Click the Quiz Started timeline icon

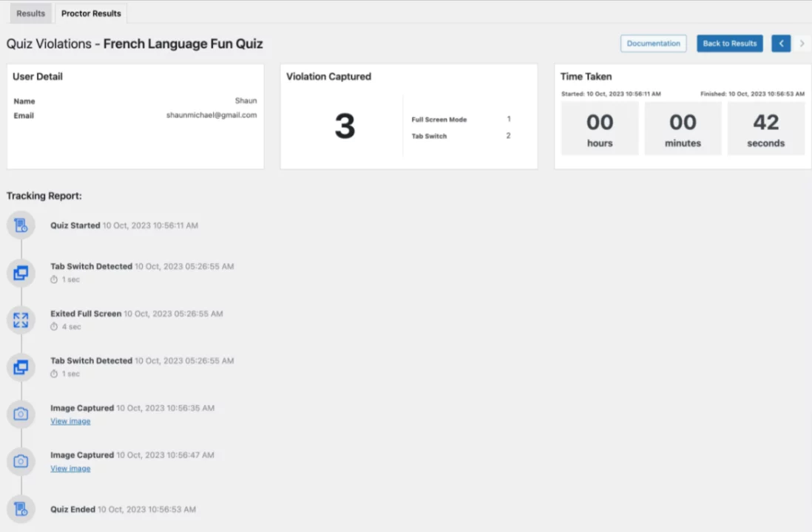click(21, 225)
